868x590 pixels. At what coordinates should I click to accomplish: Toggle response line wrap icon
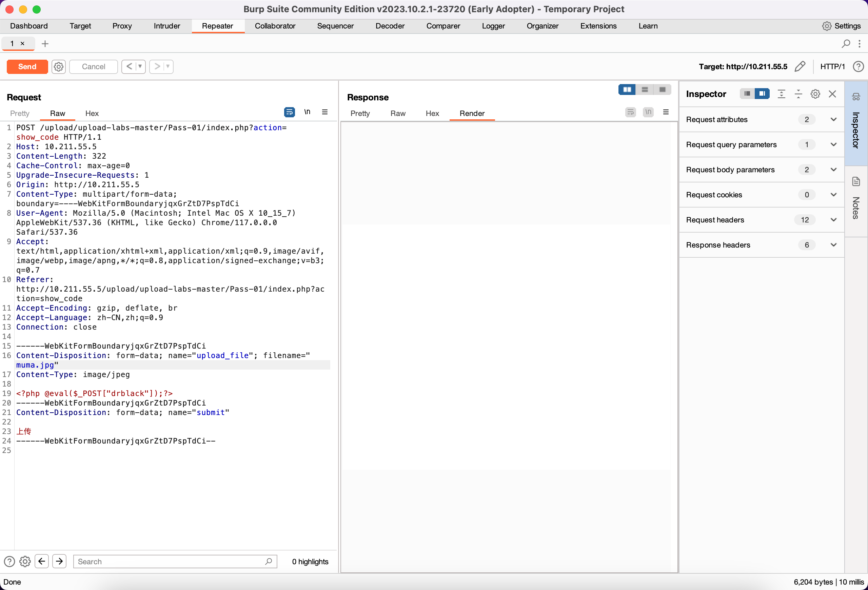(630, 112)
